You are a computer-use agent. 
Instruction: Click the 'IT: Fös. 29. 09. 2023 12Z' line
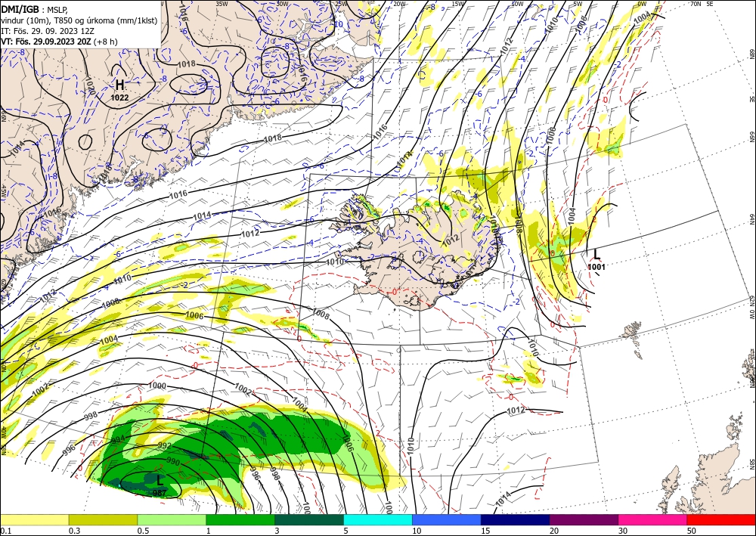pyautogui.click(x=48, y=30)
